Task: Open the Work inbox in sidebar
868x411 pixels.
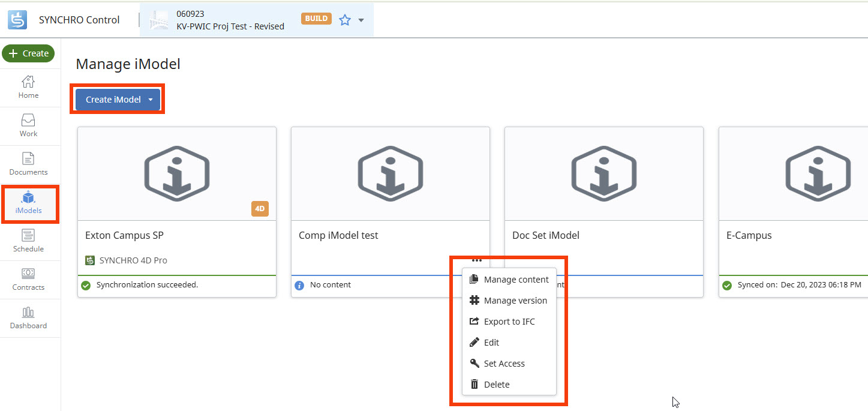Action: coord(28,126)
